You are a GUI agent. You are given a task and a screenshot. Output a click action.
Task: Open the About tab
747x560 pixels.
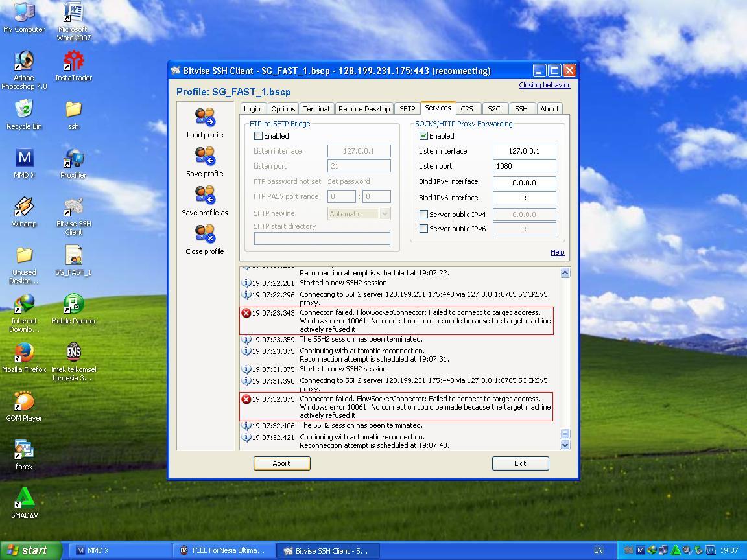549,109
